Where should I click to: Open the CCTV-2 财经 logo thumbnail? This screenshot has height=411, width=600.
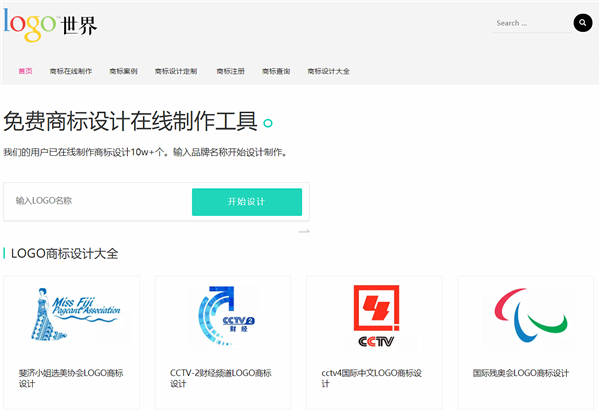(x=226, y=316)
